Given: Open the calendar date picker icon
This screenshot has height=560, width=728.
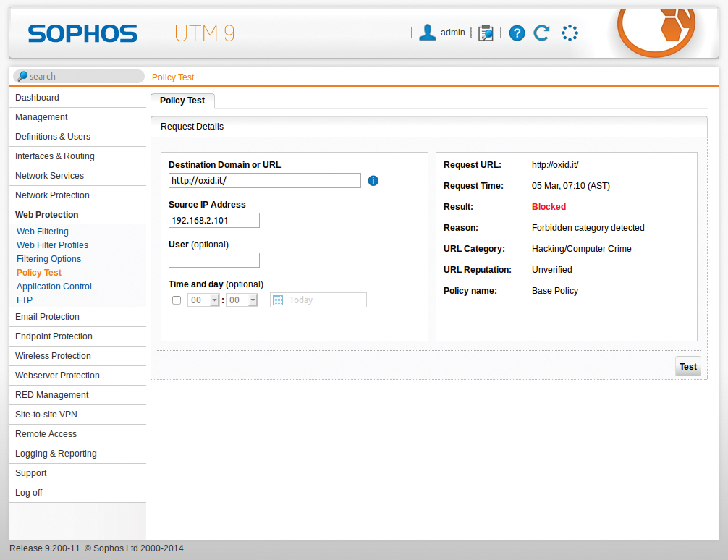Looking at the screenshot, I should pyautogui.click(x=279, y=300).
